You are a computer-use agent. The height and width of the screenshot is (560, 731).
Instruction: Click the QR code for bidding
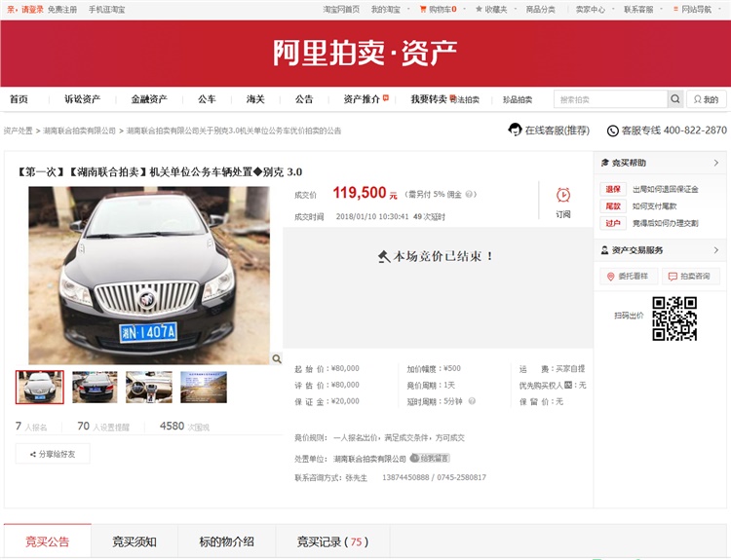click(x=674, y=318)
